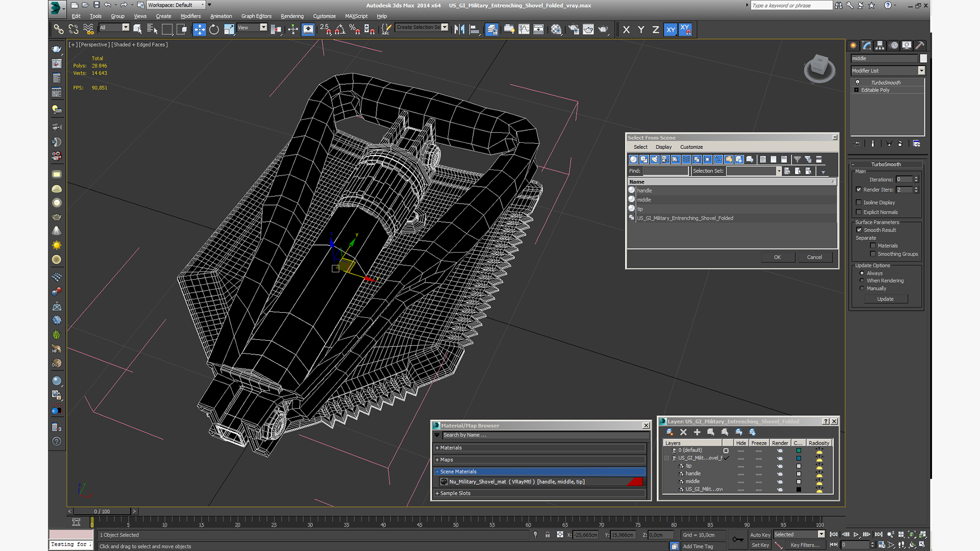Select the Select and Link tool
Viewport: 980px width, 551px height.
[x=58, y=29]
